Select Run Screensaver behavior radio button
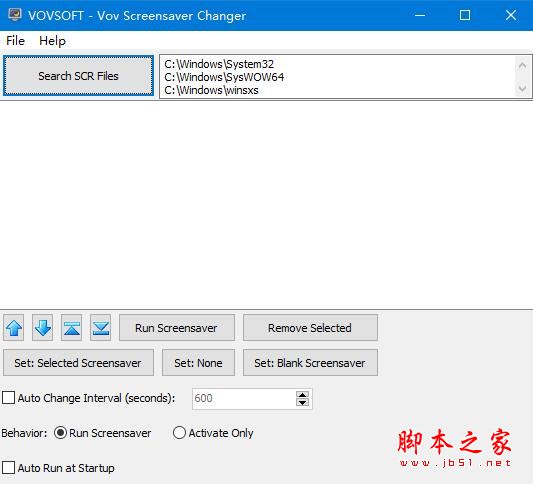 (61, 433)
